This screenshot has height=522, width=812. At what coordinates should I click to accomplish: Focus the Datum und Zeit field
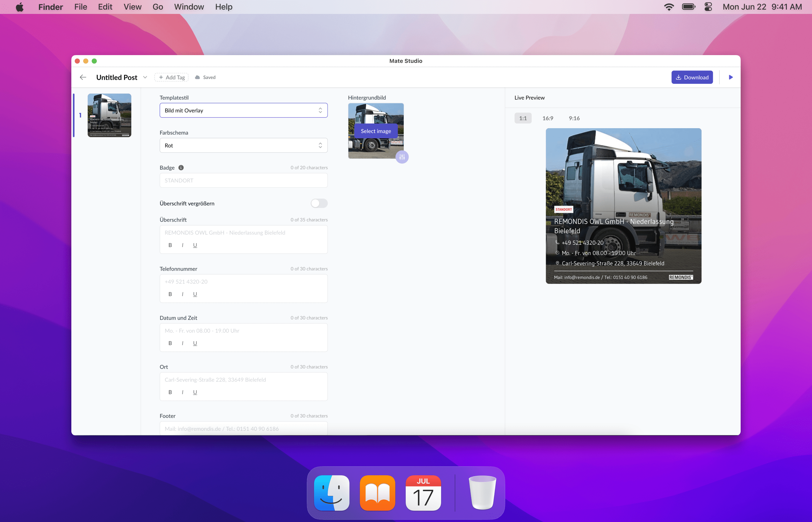coord(243,331)
